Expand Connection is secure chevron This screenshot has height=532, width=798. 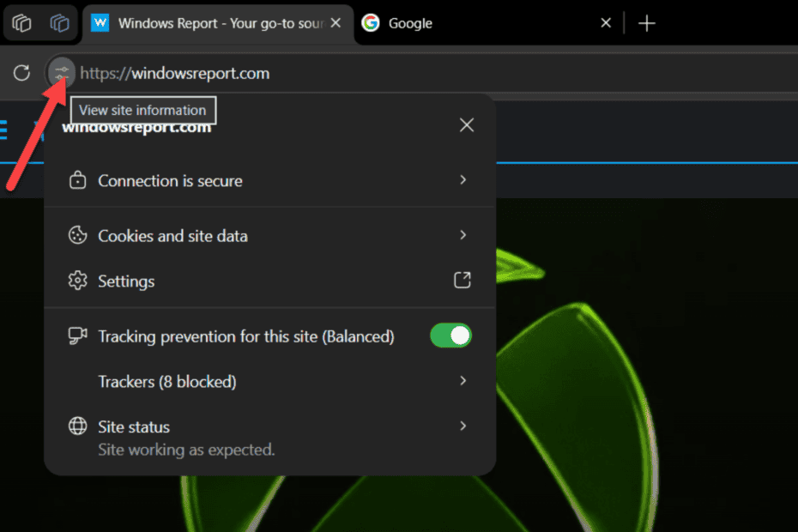(x=462, y=179)
